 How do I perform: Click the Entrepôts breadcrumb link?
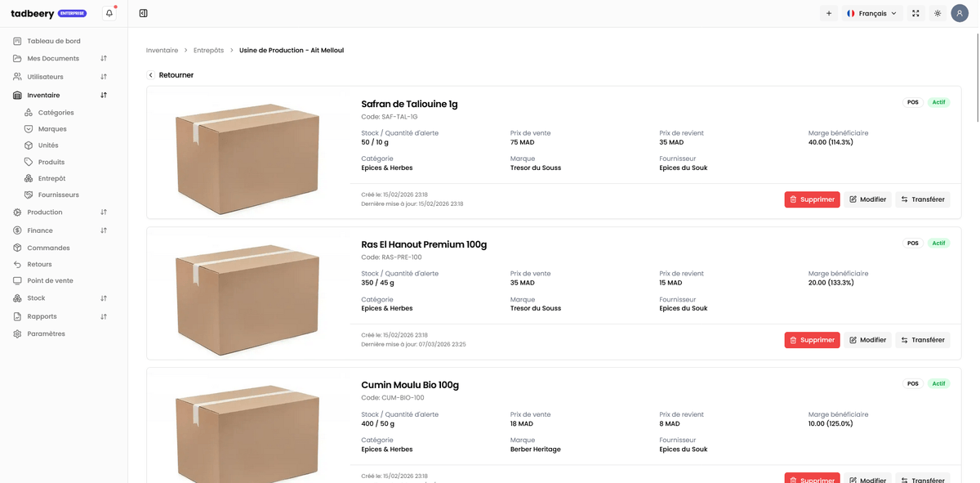coord(208,51)
